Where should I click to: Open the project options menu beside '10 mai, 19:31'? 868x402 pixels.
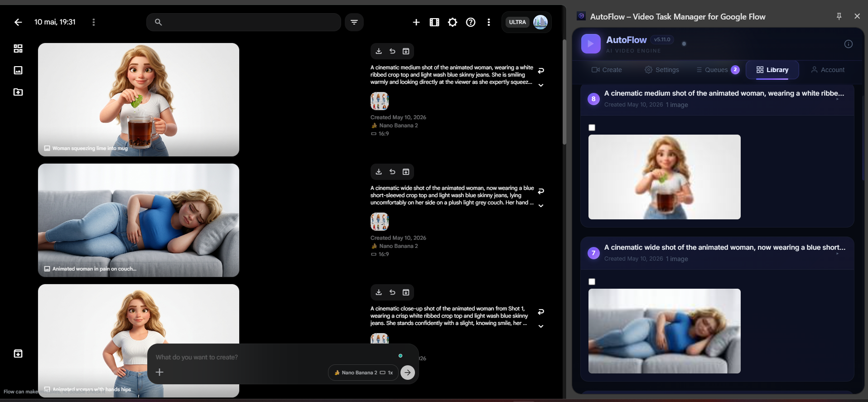click(94, 22)
